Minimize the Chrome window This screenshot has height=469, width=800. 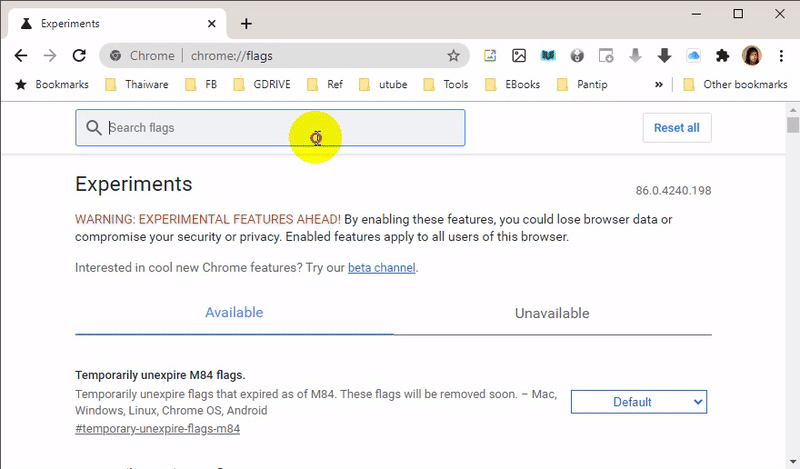coord(696,14)
